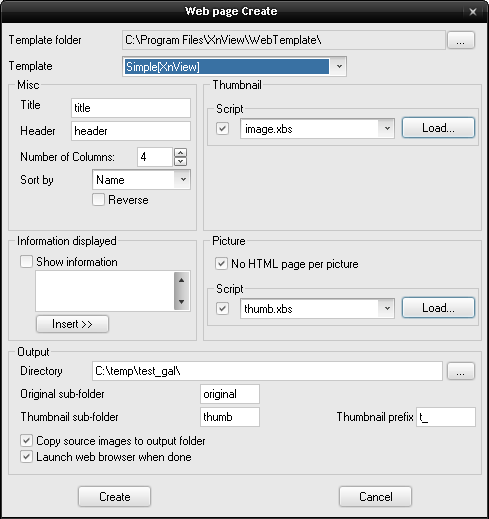
Task: Open the Template dropdown list
Action: pyautogui.click(x=339, y=66)
